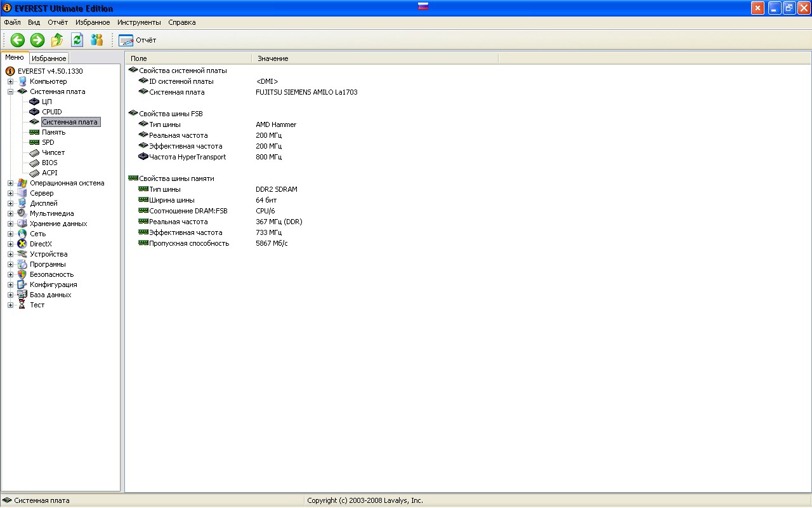
Task: Click the Поле column header
Action: pyautogui.click(x=188, y=58)
